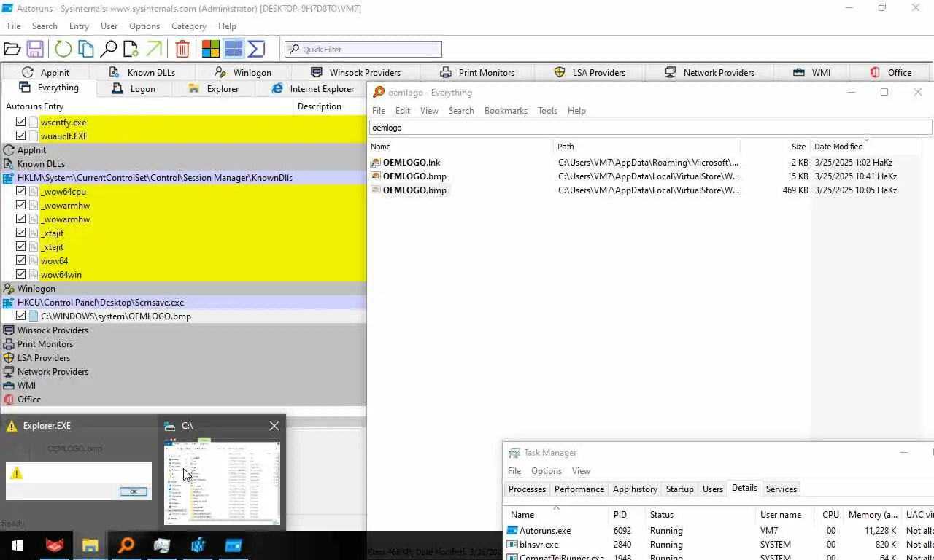The height and width of the screenshot is (560, 934).
Task: Open the Internet Explorer tab
Action: (x=312, y=88)
